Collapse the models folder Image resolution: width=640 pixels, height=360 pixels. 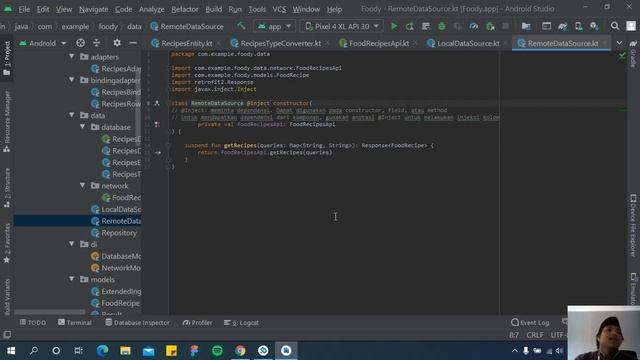72,279
